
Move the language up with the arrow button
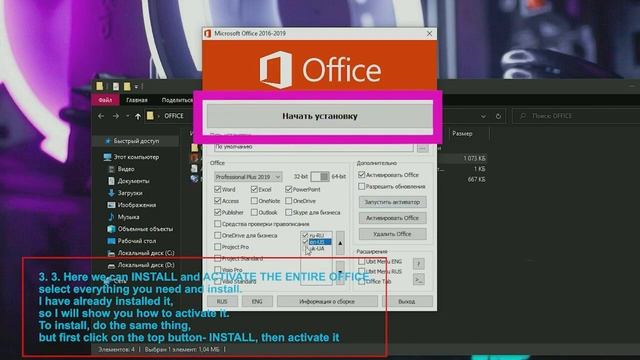(340, 243)
